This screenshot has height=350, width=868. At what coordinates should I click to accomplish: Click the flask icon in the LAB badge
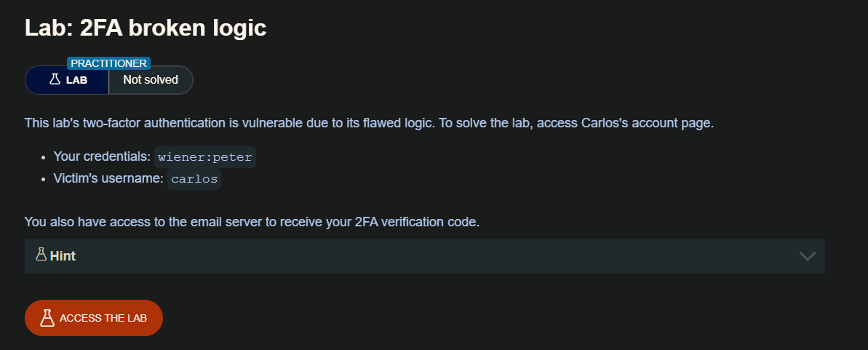pyautogui.click(x=55, y=79)
